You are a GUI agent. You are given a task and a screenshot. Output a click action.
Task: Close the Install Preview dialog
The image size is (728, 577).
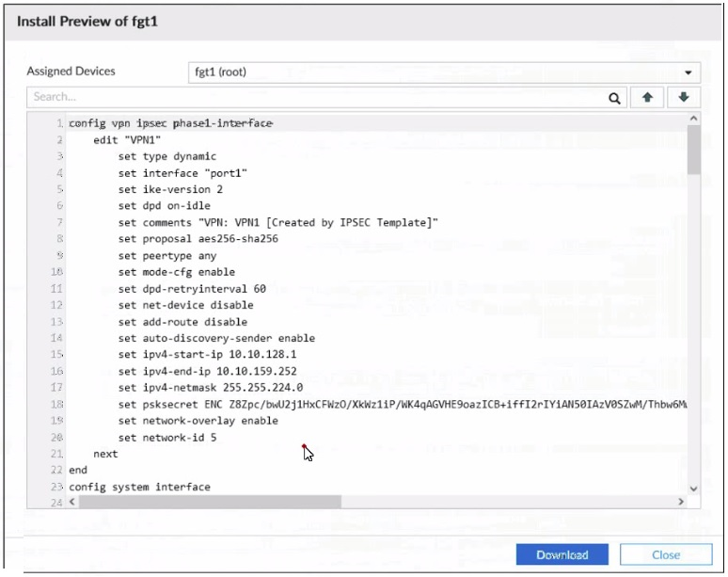click(666, 554)
